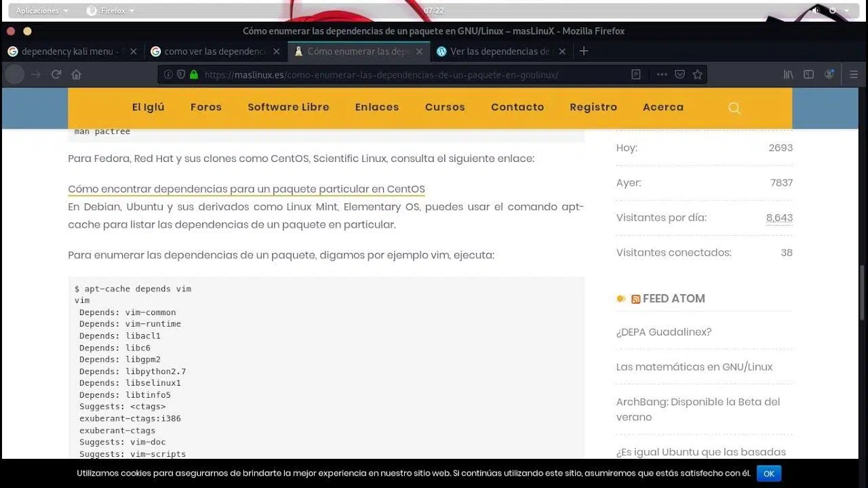Show site information in the address bar
This screenshot has width=868, height=488.
click(168, 75)
